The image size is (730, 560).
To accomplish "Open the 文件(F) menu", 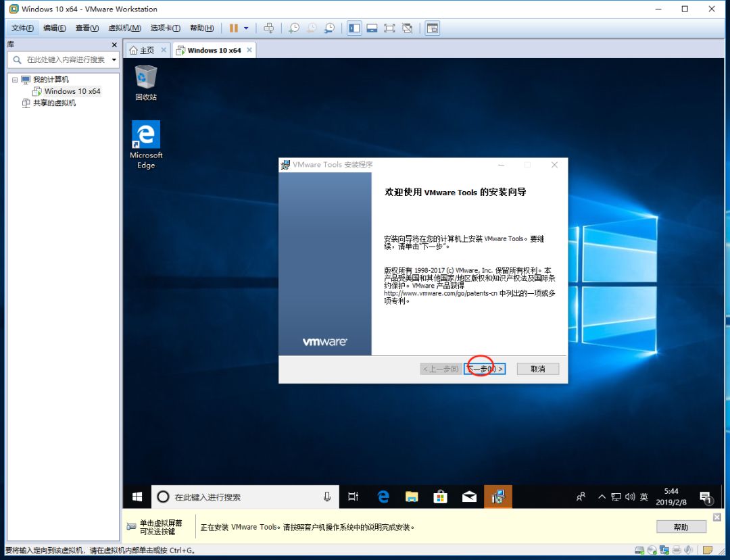I will coord(22,28).
